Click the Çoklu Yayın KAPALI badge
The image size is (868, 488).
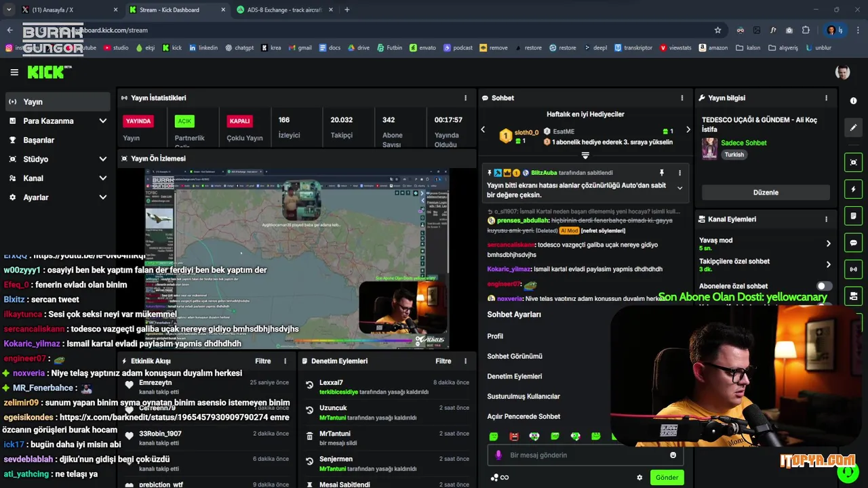240,121
